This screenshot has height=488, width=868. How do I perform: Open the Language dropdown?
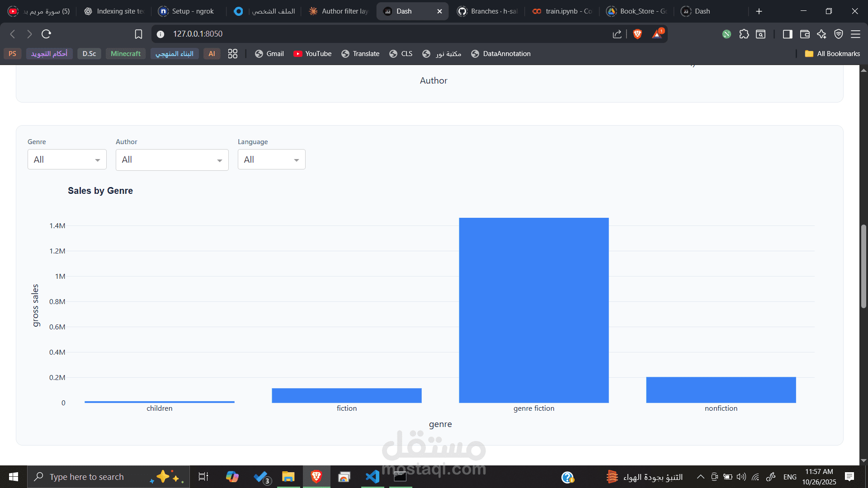pyautogui.click(x=271, y=160)
